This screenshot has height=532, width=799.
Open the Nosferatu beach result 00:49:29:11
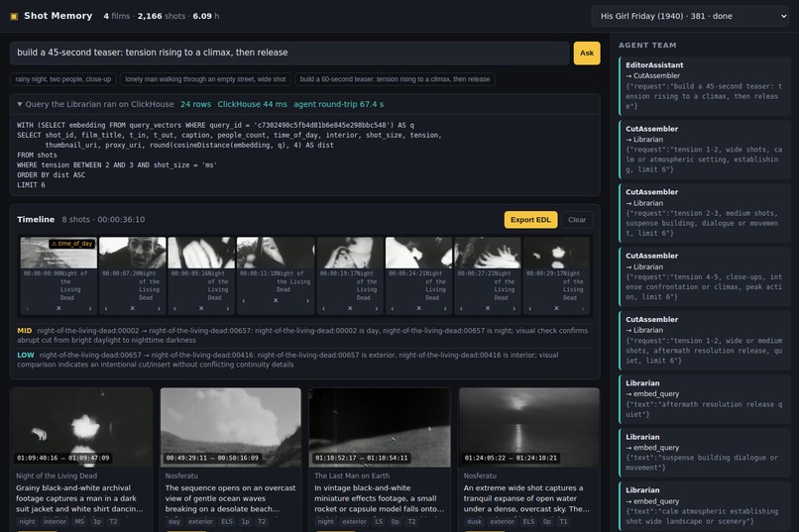point(231,427)
